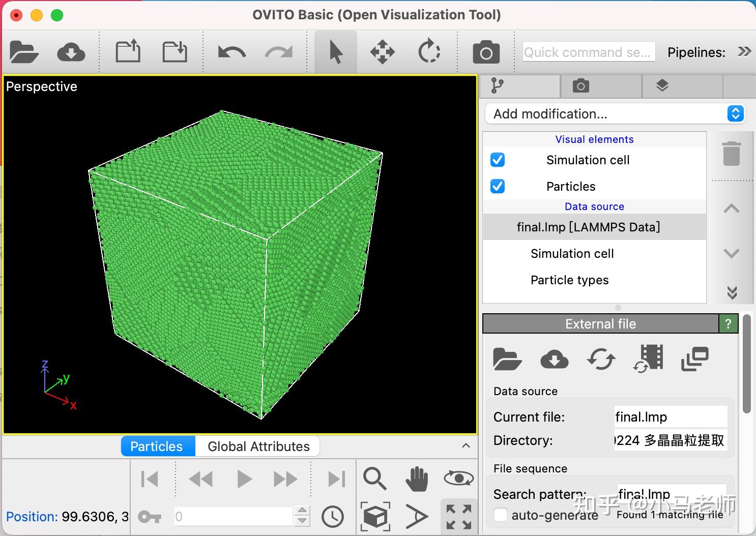
Task: Open the Add modification dropdown
Action: (x=615, y=114)
